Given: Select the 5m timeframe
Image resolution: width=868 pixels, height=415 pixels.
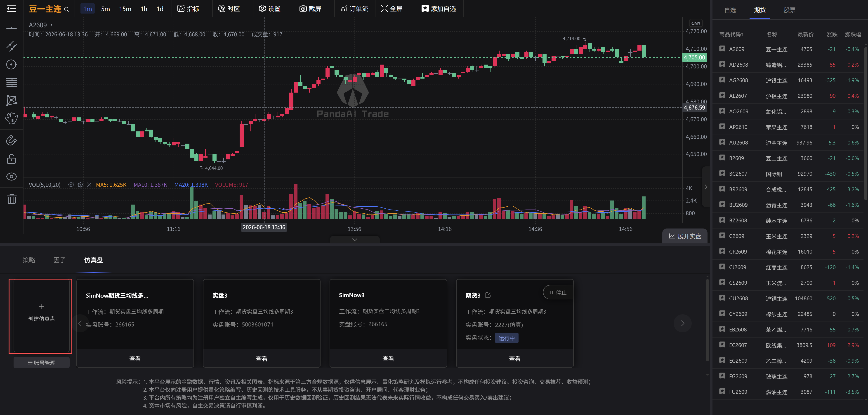Looking at the screenshot, I should (106, 9).
